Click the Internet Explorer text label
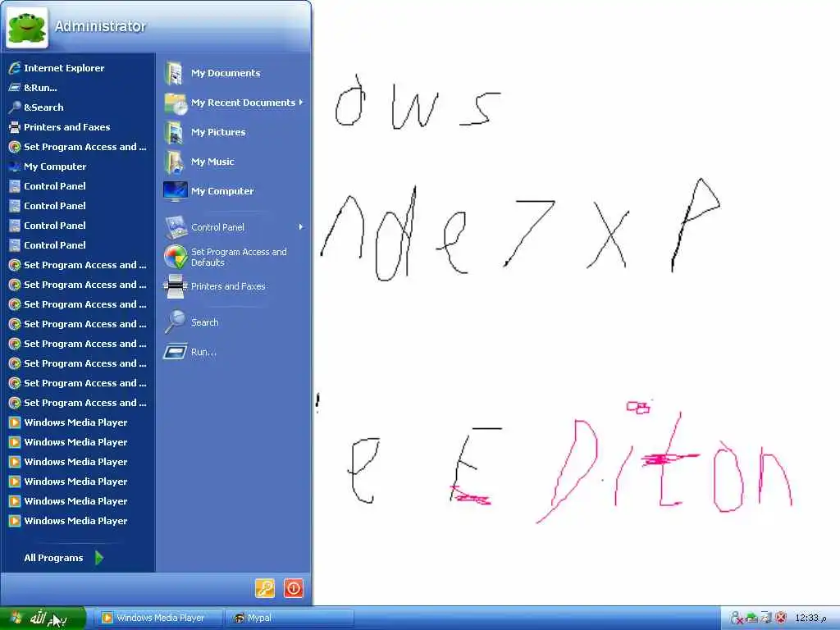Screen dimensions: 840x630 (x=64, y=68)
